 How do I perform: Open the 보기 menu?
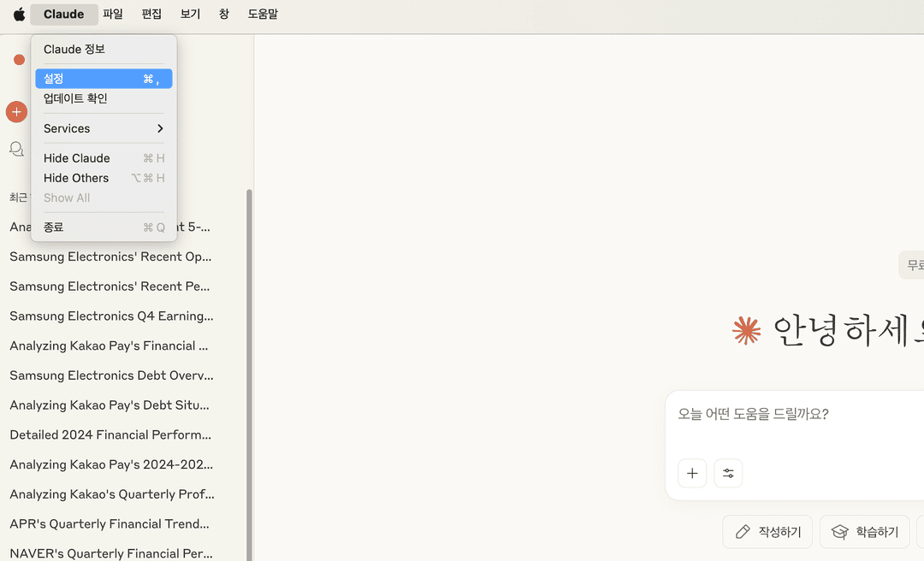click(190, 15)
